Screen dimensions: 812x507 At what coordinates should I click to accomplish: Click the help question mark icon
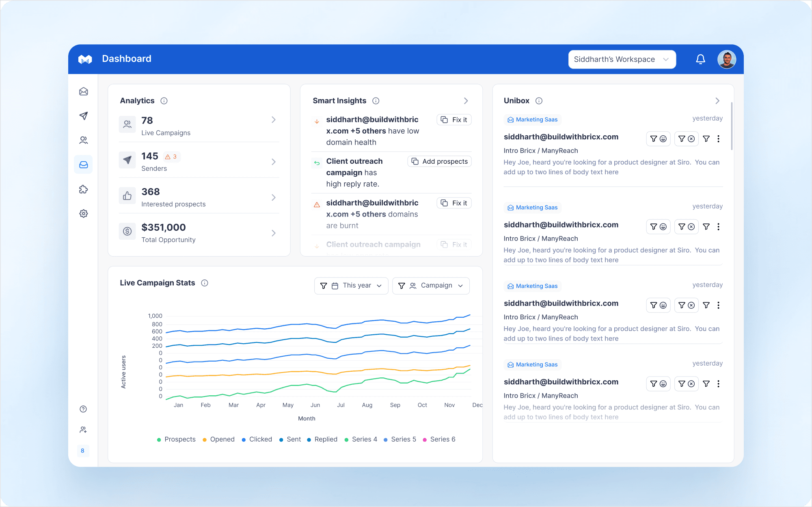pos(83,409)
